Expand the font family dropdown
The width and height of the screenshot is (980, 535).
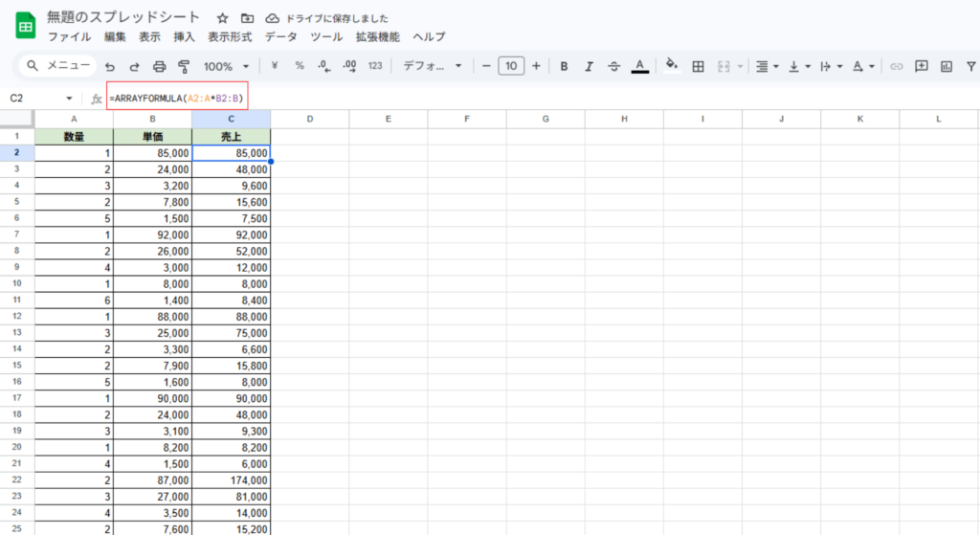pos(432,67)
